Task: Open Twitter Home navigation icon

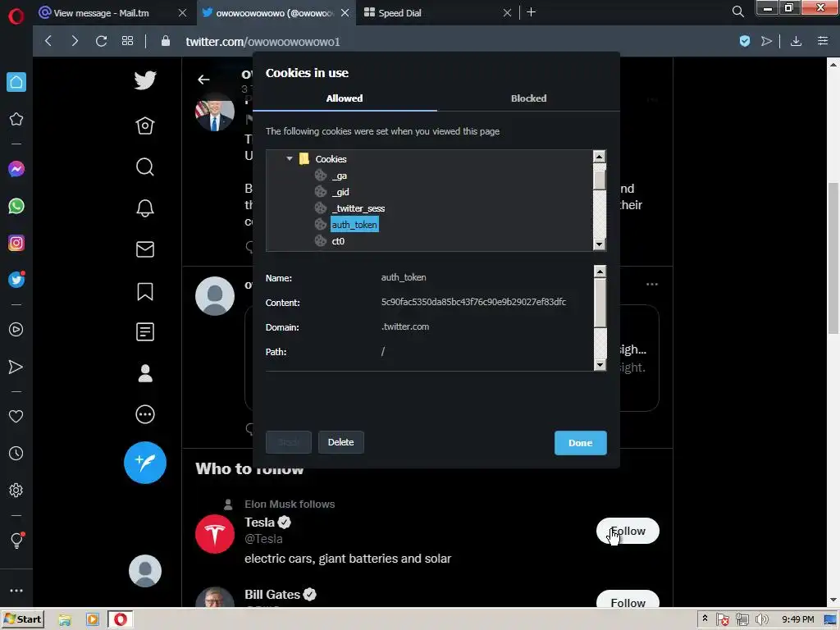Action: pos(144,126)
